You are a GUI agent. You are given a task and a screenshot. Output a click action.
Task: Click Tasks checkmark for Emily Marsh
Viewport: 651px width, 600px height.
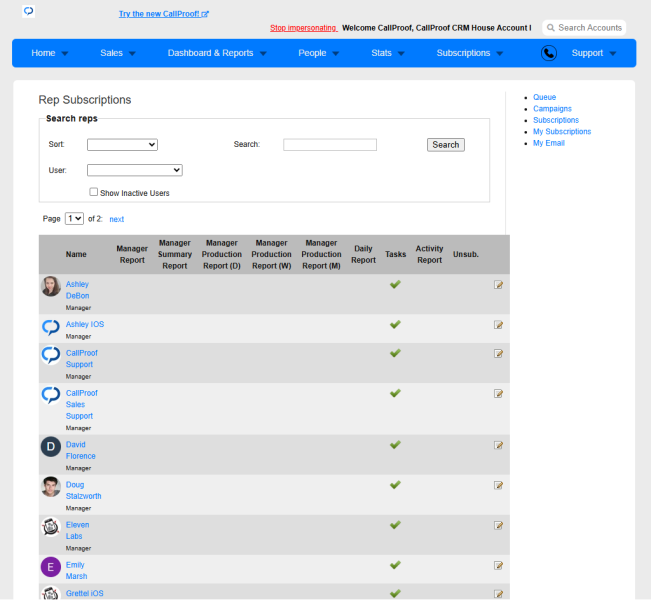click(395, 565)
